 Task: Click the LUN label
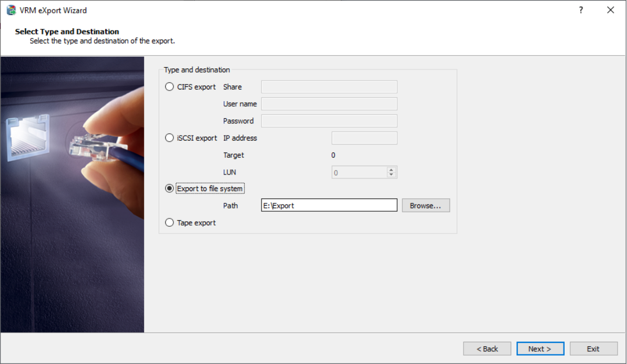point(230,172)
